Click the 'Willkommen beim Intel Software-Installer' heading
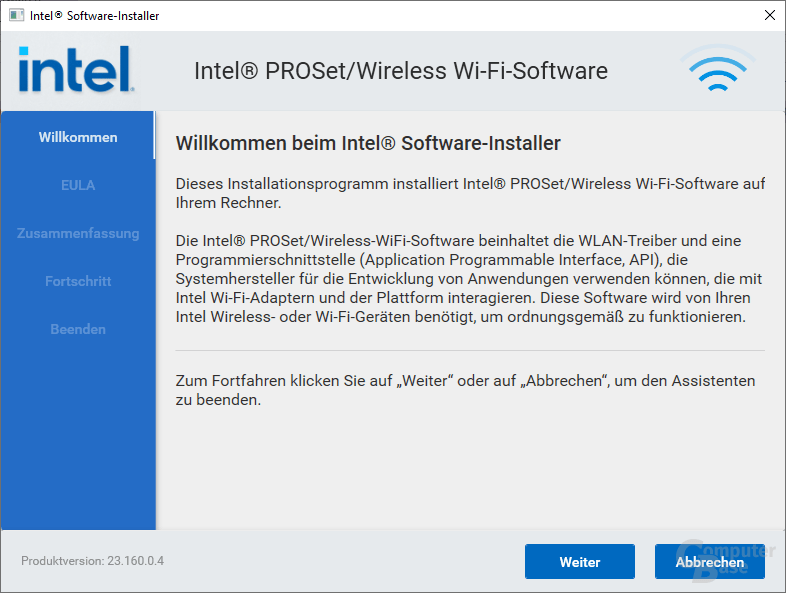 368,144
